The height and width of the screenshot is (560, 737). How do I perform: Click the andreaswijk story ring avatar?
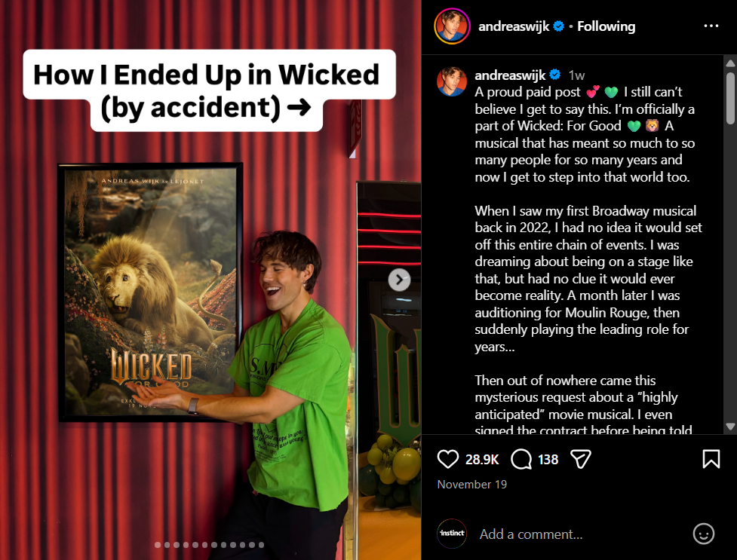[x=452, y=26]
